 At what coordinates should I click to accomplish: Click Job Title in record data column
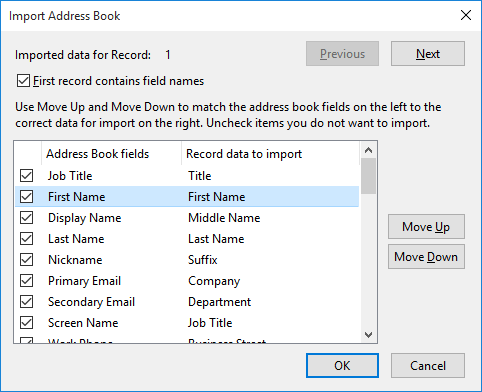(x=210, y=323)
